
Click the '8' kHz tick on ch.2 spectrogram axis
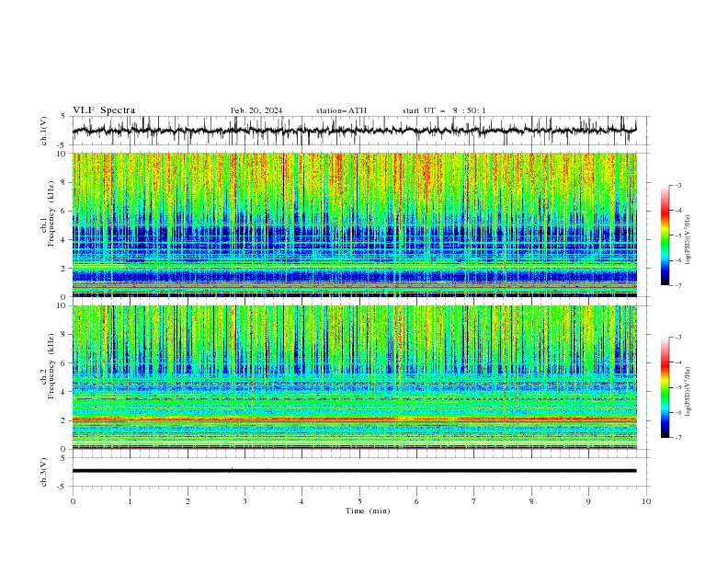click(x=64, y=335)
